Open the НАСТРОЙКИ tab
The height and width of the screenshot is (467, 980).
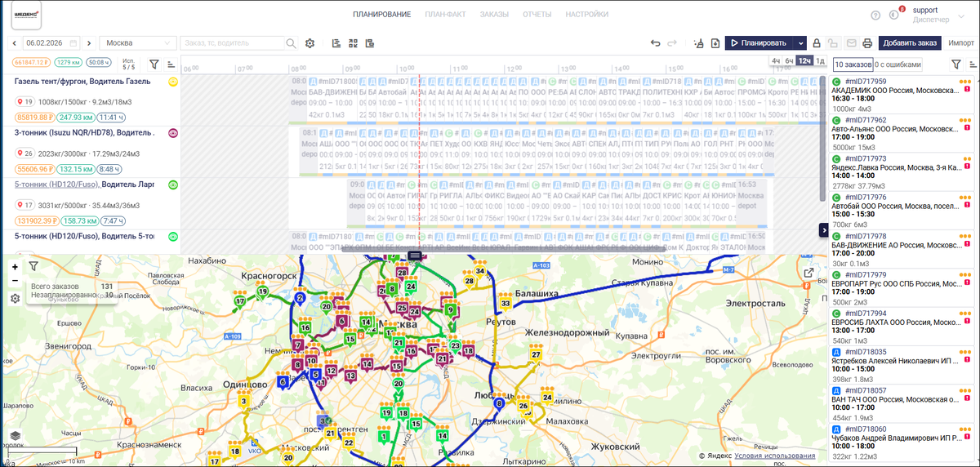click(586, 15)
